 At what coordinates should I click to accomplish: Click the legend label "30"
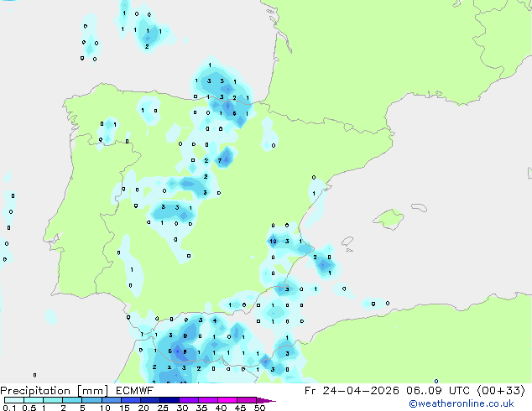tap(182, 408)
